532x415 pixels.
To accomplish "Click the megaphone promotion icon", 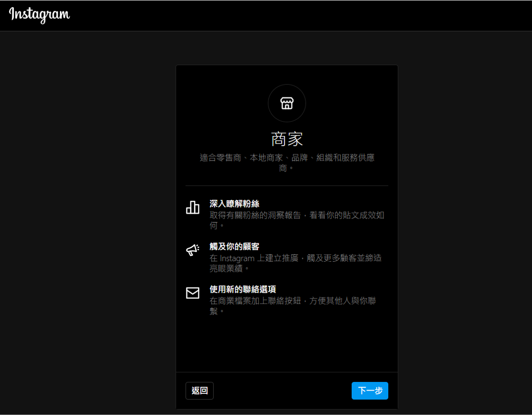I will (193, 250).
